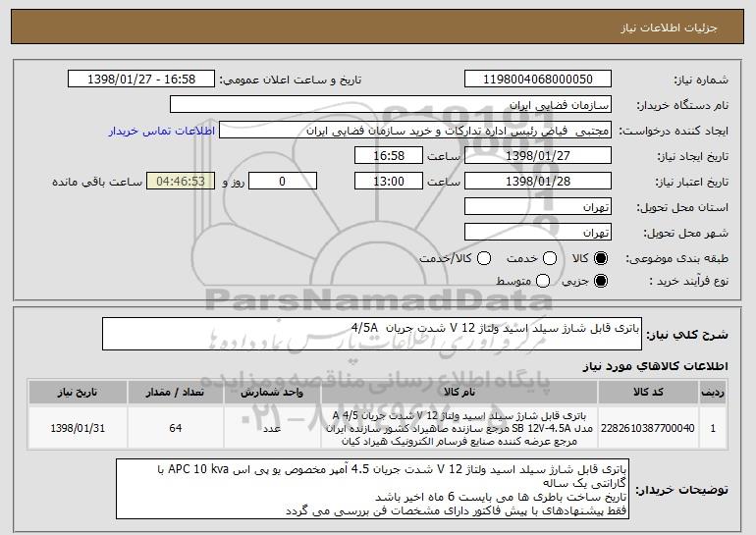
Task: Click the creation time field 16:58
Action: point(389,156)
